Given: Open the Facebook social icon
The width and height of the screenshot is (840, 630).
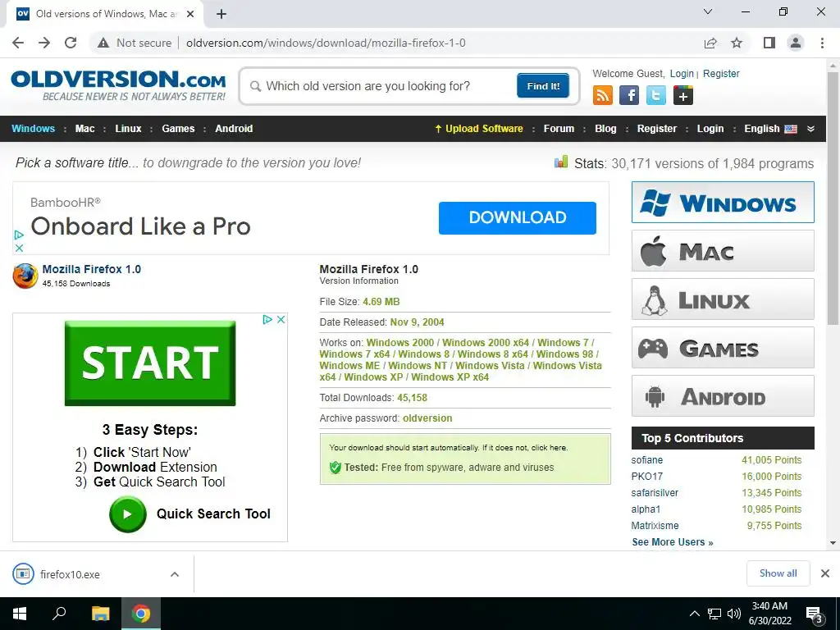Looking at the screenshot, I should tap(629, 96).
